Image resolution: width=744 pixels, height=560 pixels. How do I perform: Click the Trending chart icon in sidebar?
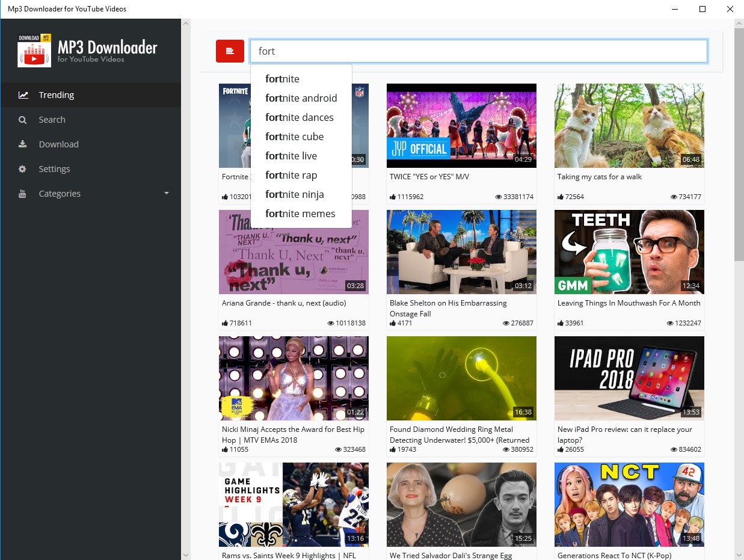23,95
